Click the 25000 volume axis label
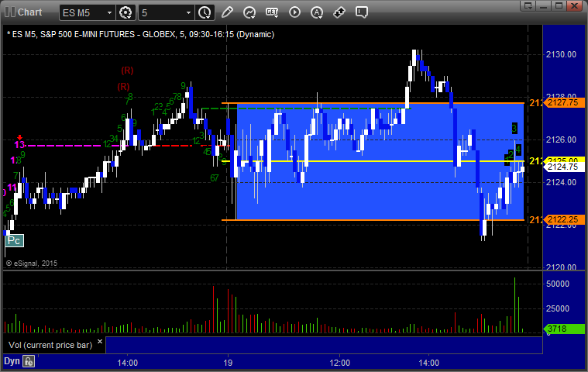 (558, 308)
